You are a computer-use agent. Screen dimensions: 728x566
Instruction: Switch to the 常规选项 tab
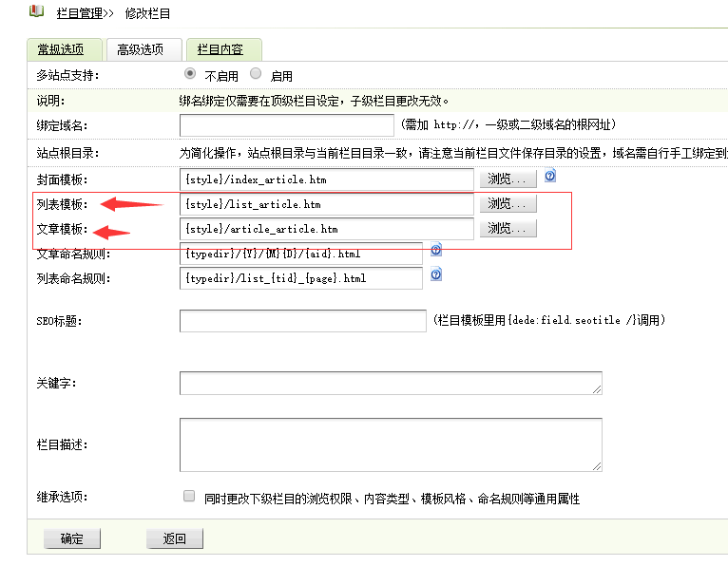point(61,49)
